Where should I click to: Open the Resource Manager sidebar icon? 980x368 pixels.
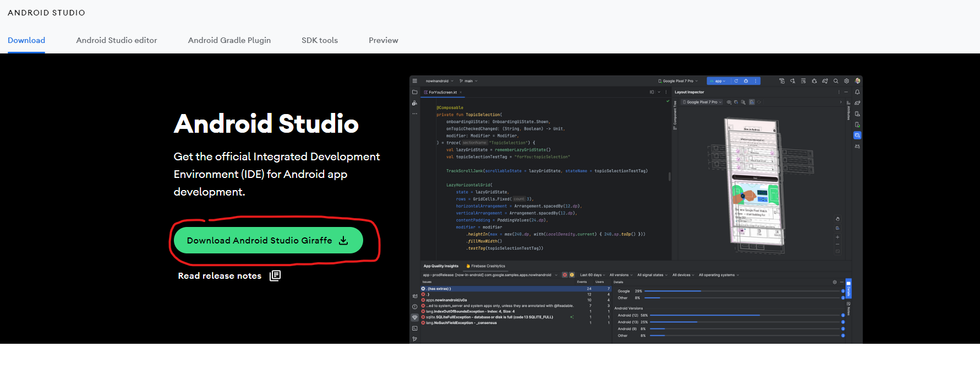pos(414,103)
